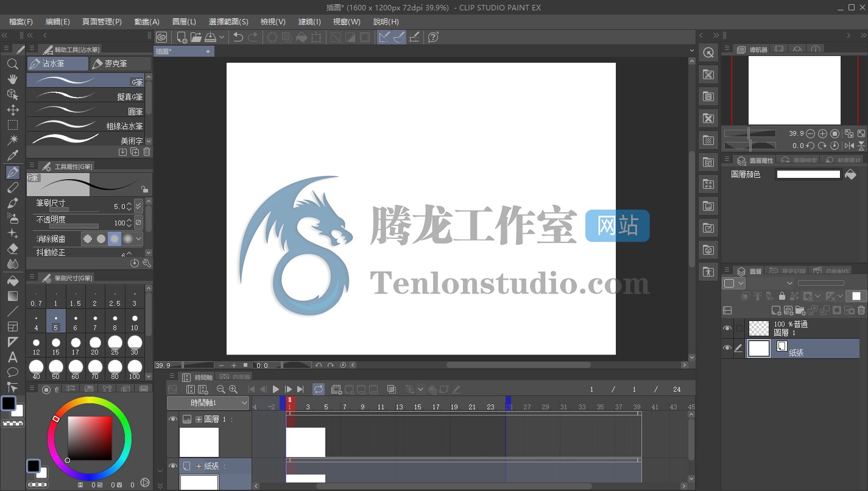Viewport: 868px width, 491px height.
Task: Select the Eraser tool
Action: coord(12,249)
